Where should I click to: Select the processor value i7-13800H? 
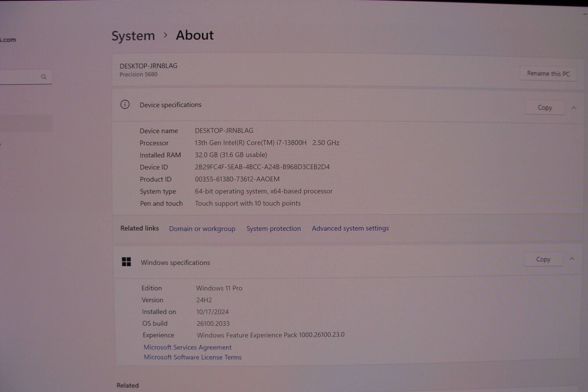pos(267,143)
